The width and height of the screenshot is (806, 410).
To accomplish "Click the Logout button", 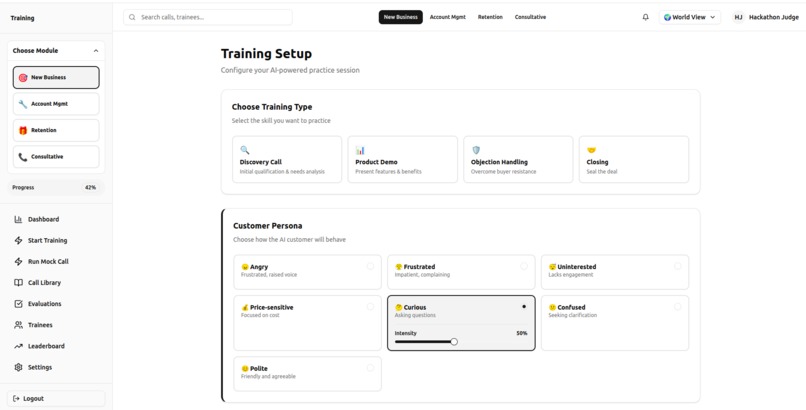I will tap(57, 399).
